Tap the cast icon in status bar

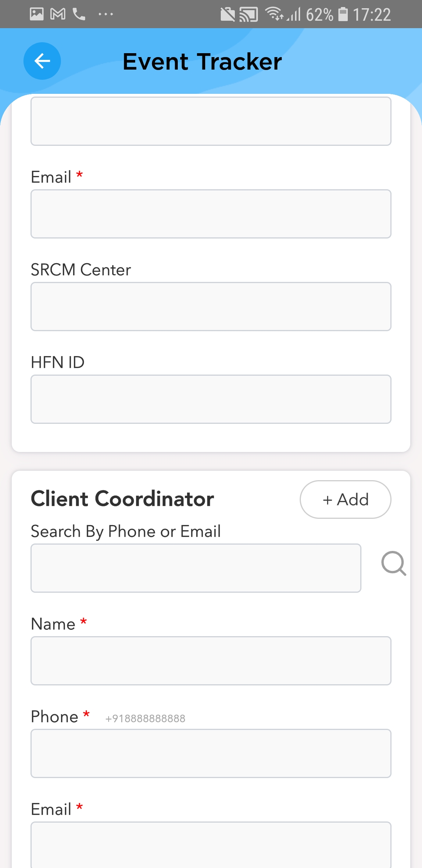pos(249,15)
